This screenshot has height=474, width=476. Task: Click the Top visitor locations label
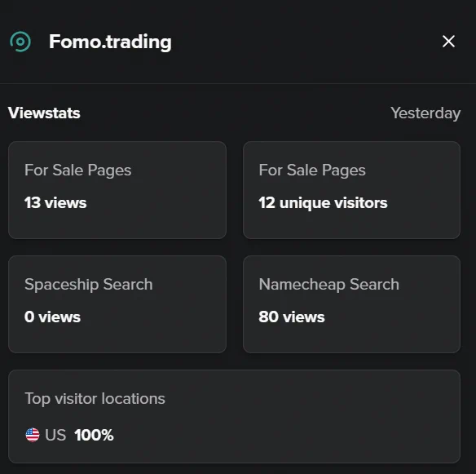click(x=95, y=399)
